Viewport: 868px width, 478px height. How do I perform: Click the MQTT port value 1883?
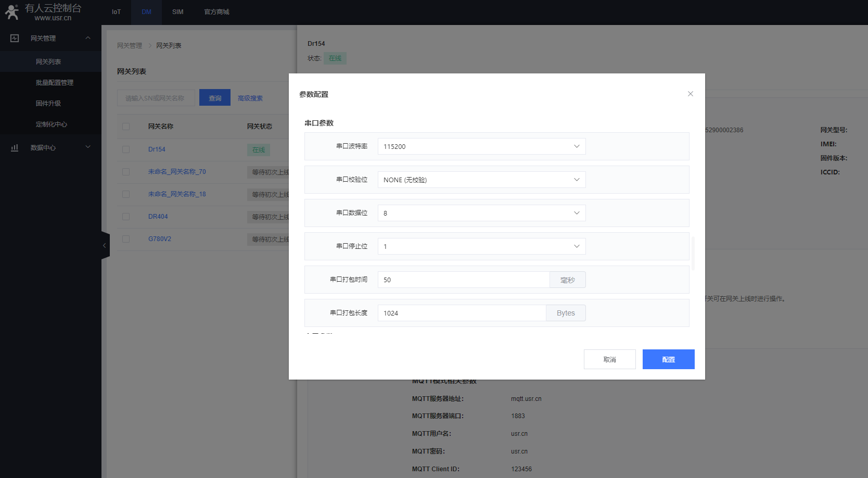tap(518, 416)
